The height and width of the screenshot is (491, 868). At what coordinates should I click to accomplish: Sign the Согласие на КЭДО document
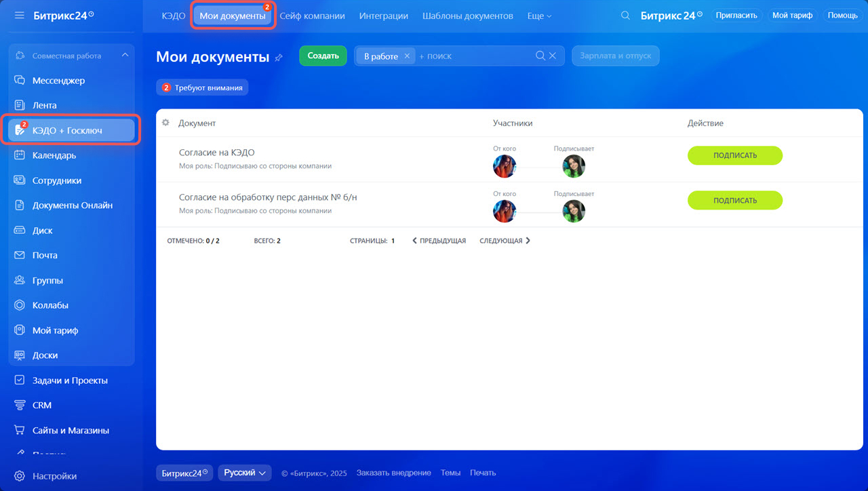point(735,155)
